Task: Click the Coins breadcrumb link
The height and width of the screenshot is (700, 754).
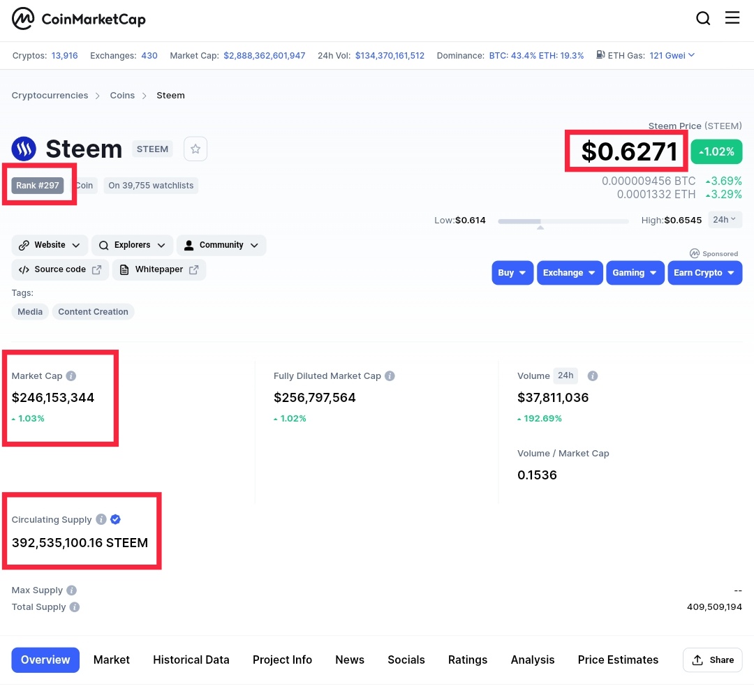Action: (122, 95)
